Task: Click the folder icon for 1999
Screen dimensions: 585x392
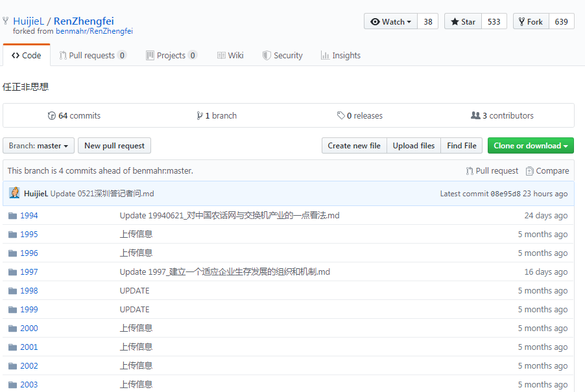Action: (x=13, y=310)
